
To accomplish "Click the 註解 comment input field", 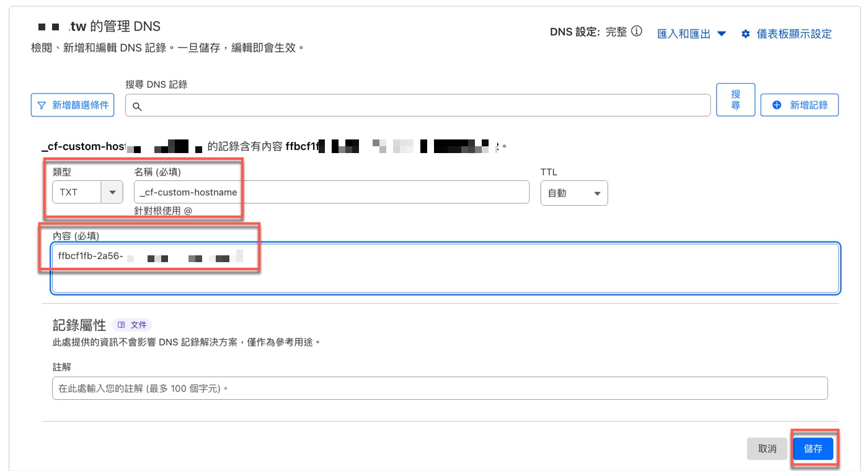I will click(440, 389).
